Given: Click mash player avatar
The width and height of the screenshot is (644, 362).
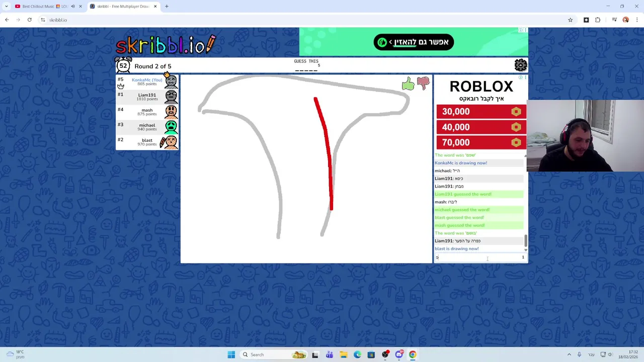Looking at the screenshot, I should (171, 112).
